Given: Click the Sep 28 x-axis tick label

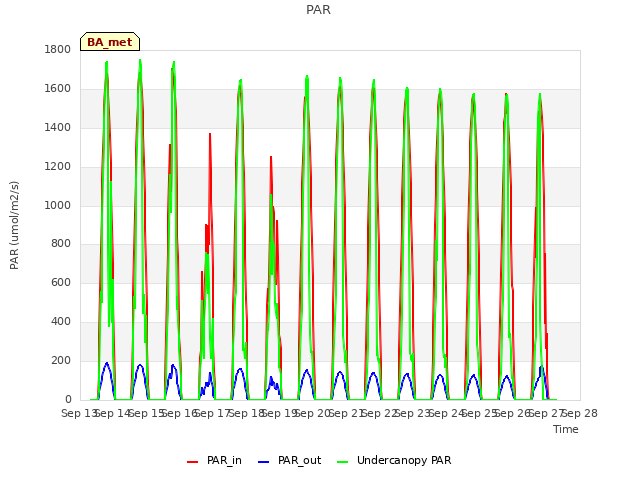Looking at the screenshot, I should pyautogui.click(x=580, y=413).
